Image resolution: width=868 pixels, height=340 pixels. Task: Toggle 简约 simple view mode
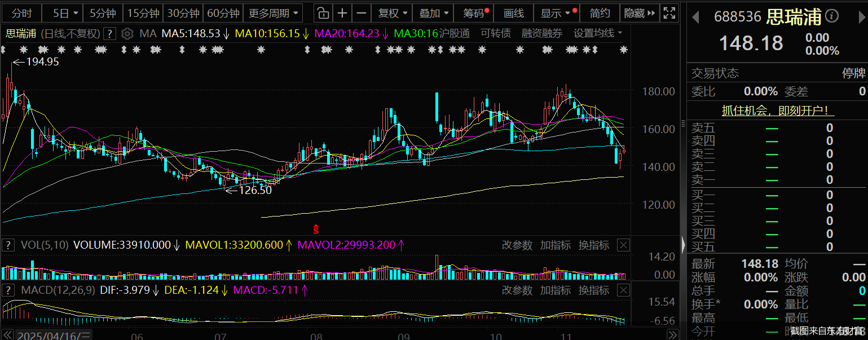point(600,13)
